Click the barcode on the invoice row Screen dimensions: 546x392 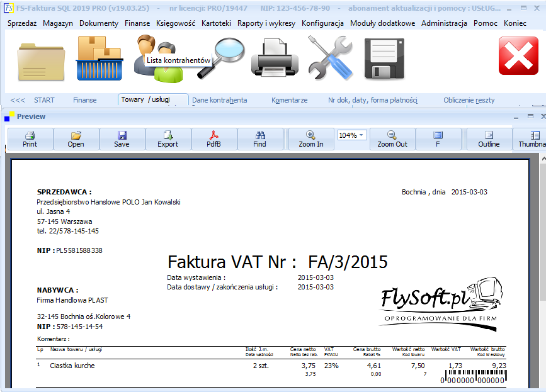[x=474, y=377]
